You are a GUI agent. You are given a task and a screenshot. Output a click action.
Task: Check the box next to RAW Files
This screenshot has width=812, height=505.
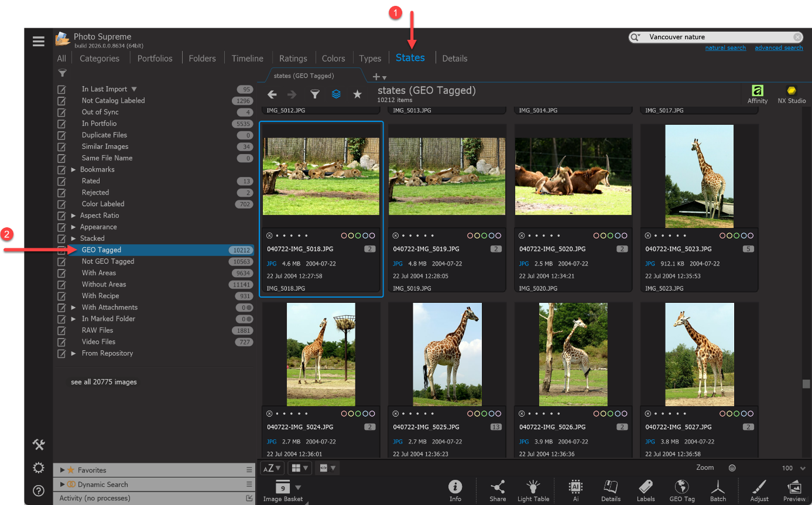61,331
